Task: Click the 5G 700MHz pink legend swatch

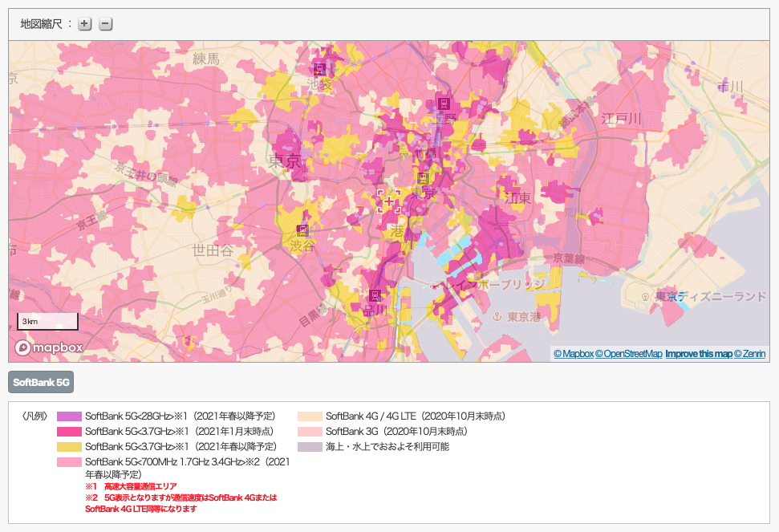Action: [x=69, y=462]
